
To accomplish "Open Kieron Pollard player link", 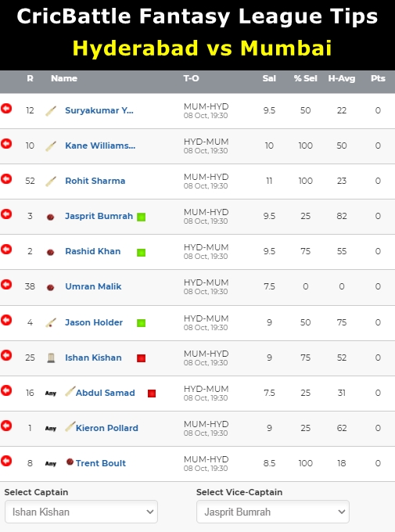I will 107,428.
